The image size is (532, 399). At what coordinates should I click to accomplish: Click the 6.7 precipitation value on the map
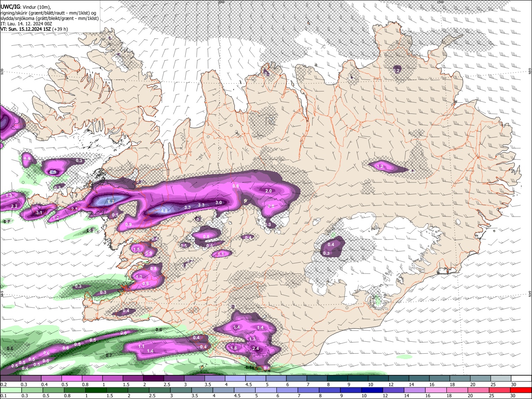[111, 201]
